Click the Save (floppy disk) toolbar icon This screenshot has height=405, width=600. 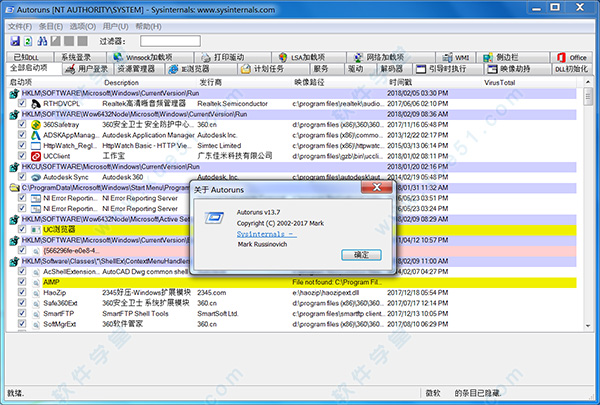[15, 41]
